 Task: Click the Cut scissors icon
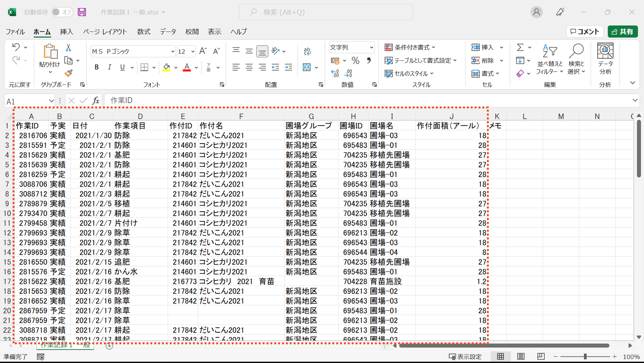click(68, 48)
